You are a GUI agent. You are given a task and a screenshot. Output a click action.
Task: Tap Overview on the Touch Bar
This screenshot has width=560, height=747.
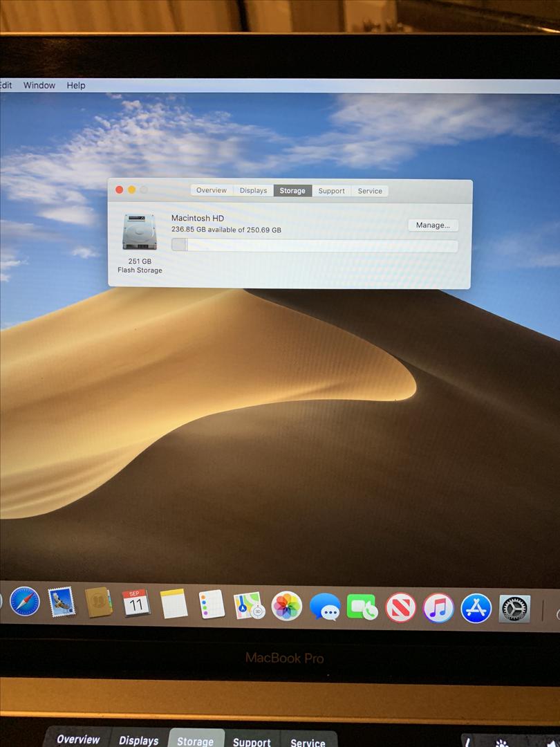(79, 739)
